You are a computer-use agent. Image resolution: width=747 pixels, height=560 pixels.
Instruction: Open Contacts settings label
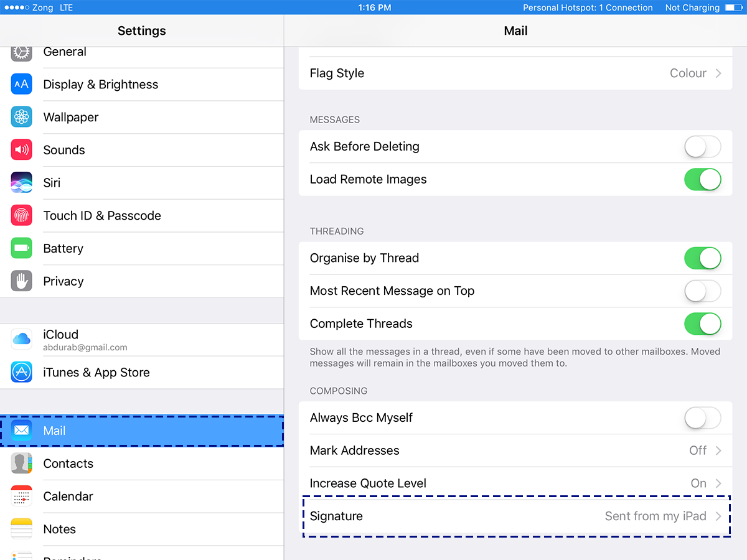tap(68, 464)
